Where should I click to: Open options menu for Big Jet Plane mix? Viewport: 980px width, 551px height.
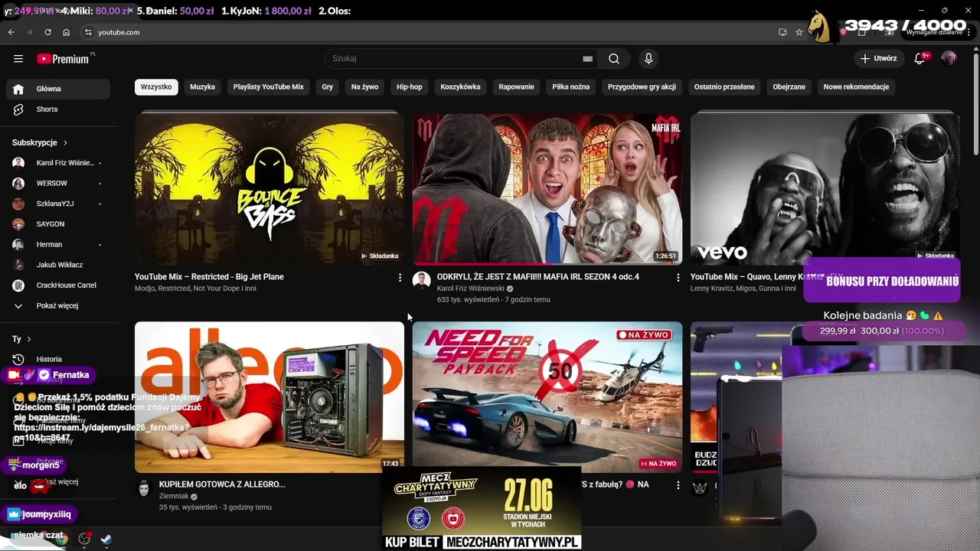(400, 278)
